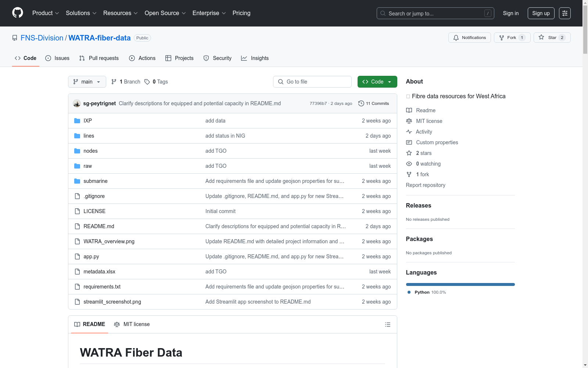
Task: Click the 2 stars link
Action: 424,153
